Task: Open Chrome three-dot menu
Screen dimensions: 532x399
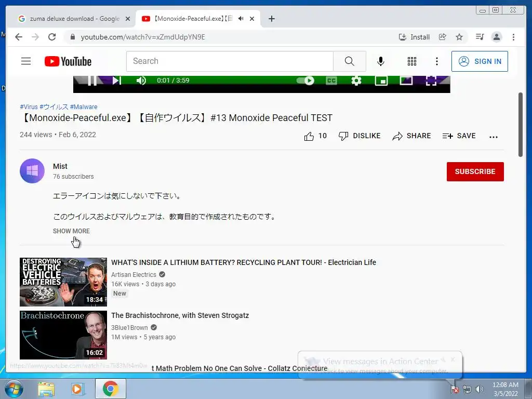Action: (513, 37)
